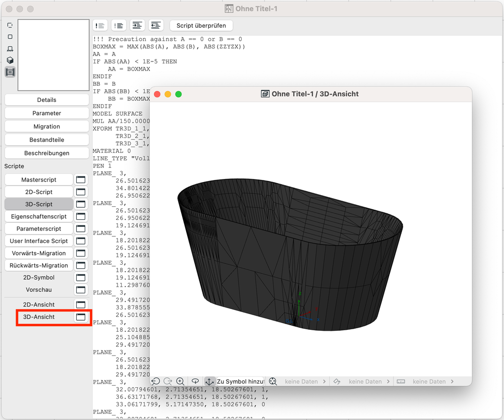Click the orbit tool in 3D view
504x420 pixels.
[195, 382]
